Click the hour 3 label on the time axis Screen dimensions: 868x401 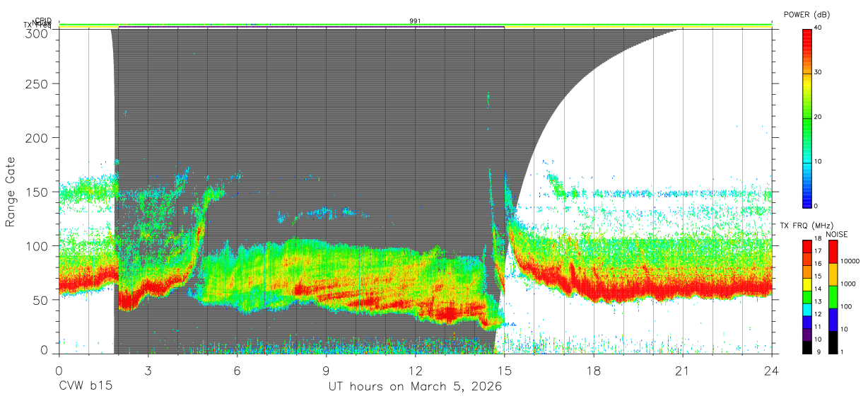(148, 369)
